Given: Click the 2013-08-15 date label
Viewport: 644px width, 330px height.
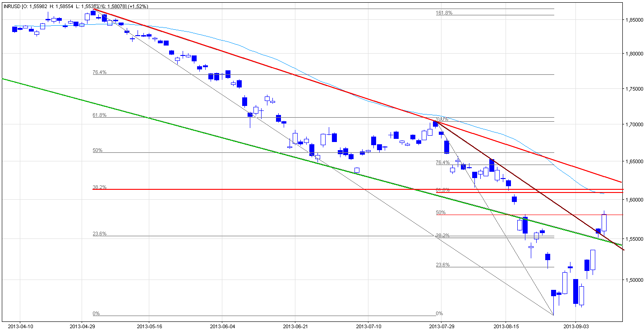Looking at the screenshot, I should pyautogui.click(x=506, y=325).
